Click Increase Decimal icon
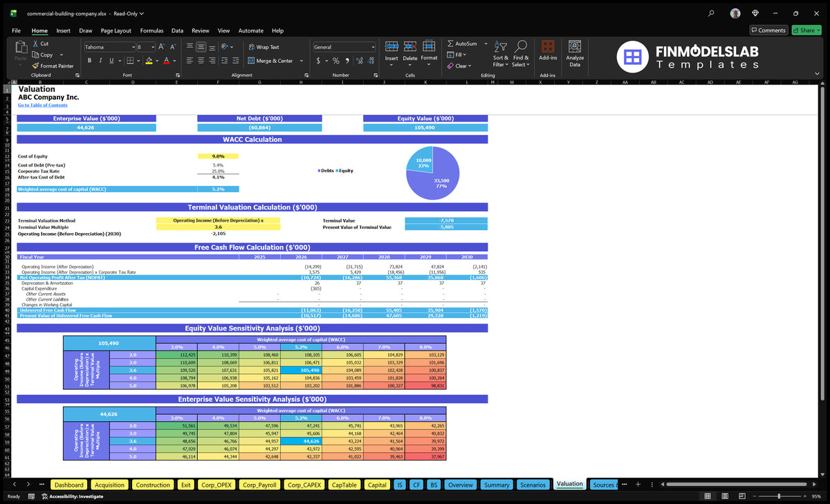 click(360, 61)
